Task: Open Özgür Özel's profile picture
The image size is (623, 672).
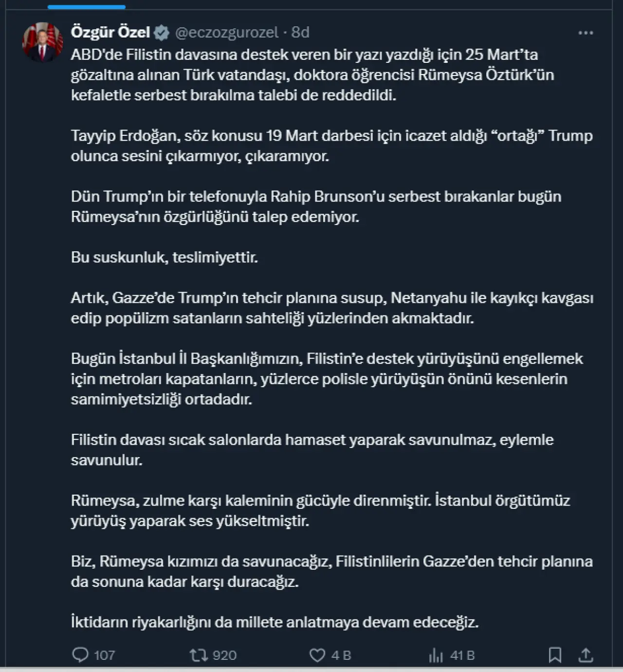Action: [x=42, y=42]
